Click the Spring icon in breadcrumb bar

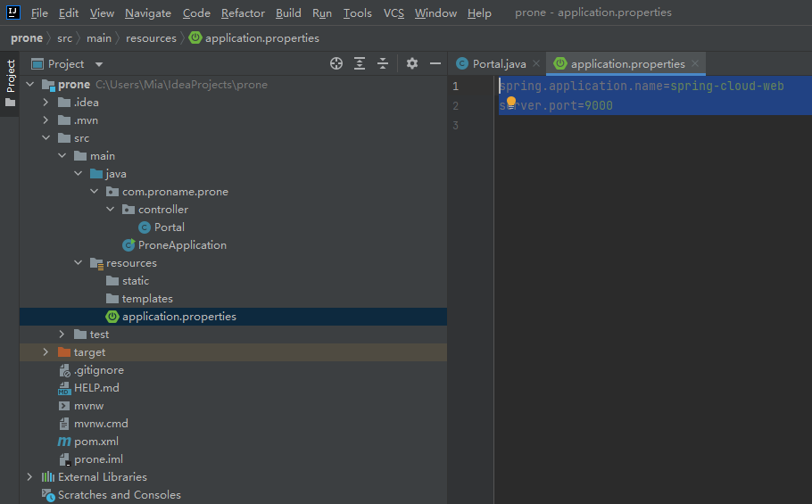pyautogui.click(x=195, y=37)
